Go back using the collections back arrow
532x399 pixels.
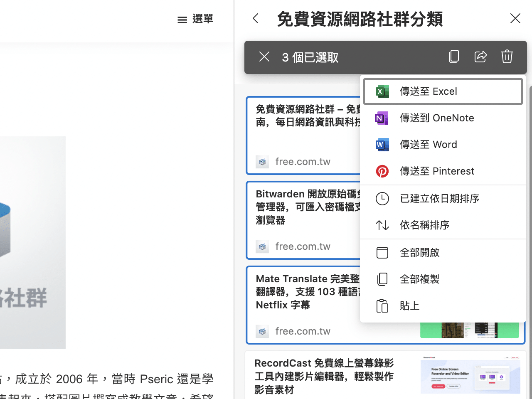point(256,19)
